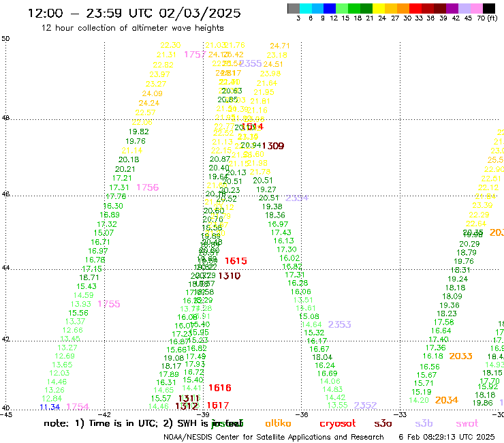Click the dark red time marker '1309'
The height and width of the screenshot is (443, 504).
(273, 146)
